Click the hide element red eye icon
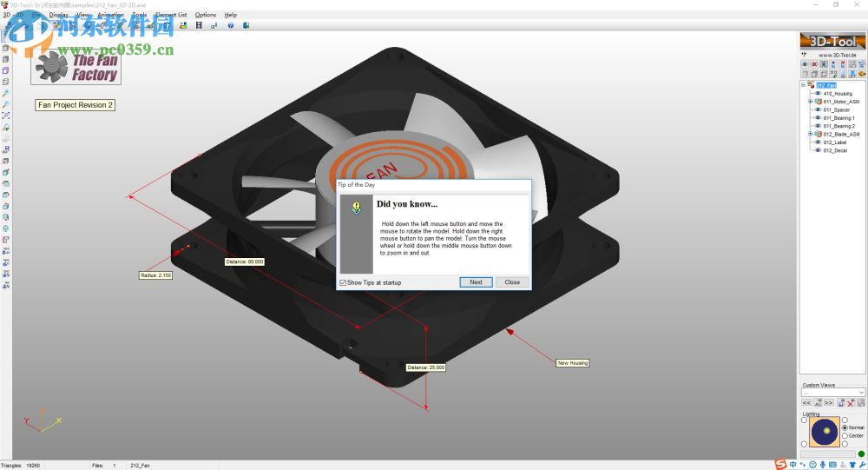 814,64
